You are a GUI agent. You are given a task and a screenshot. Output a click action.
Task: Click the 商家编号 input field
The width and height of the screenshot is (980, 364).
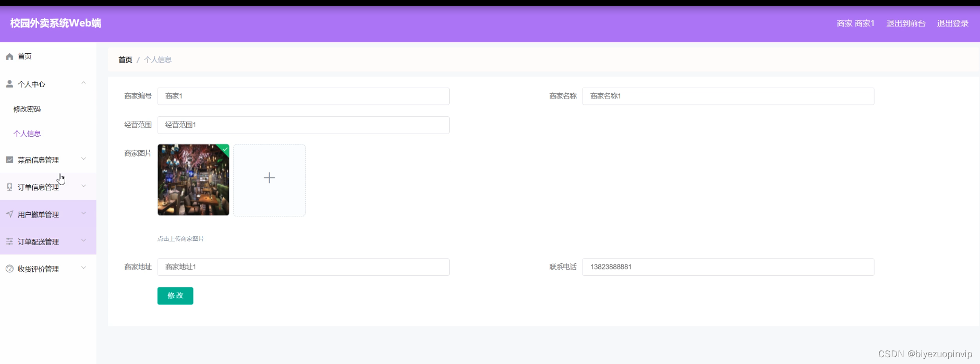tap(304, 96)
